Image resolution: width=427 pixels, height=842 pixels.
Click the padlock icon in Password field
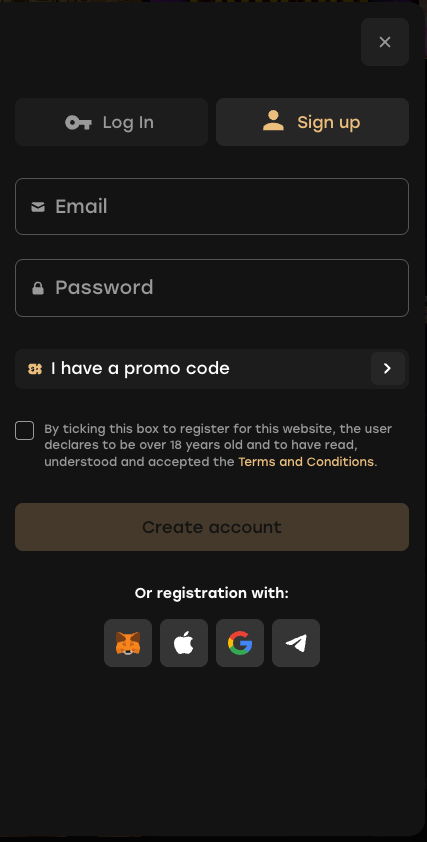[38, 288]
